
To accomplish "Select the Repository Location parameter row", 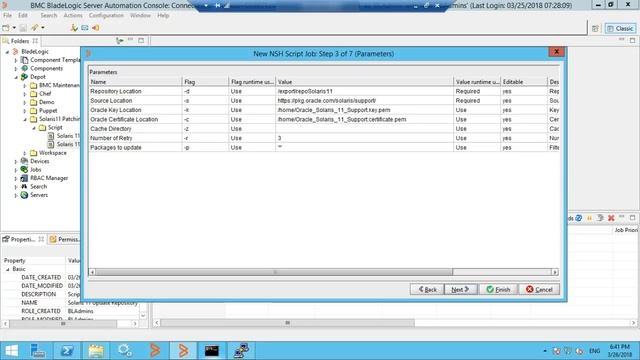I will (324, 91).
